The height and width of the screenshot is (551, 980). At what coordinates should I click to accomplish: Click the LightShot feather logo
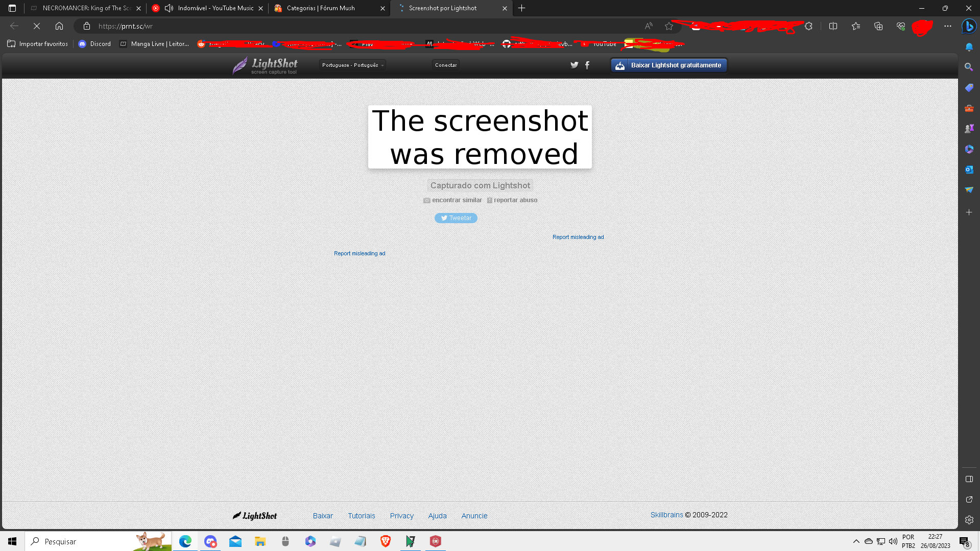265,65
